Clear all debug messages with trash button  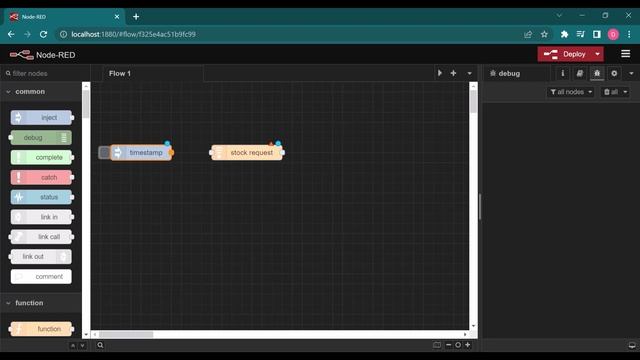(x=611, y=92)
